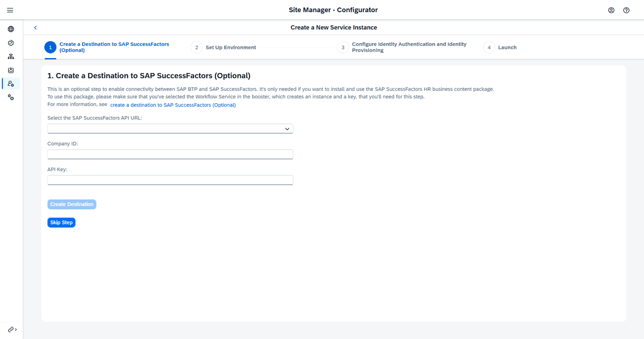This screenshot has width=644, height=339.
Task: Select step 1 Create a Destination tab
Action: [x=107, y=47]
